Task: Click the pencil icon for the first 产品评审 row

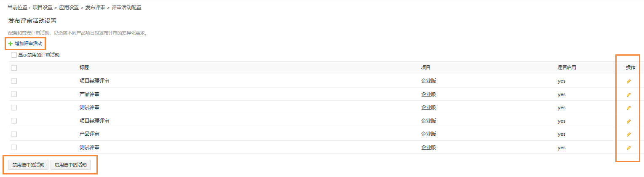Action: (x=628, y=94)
